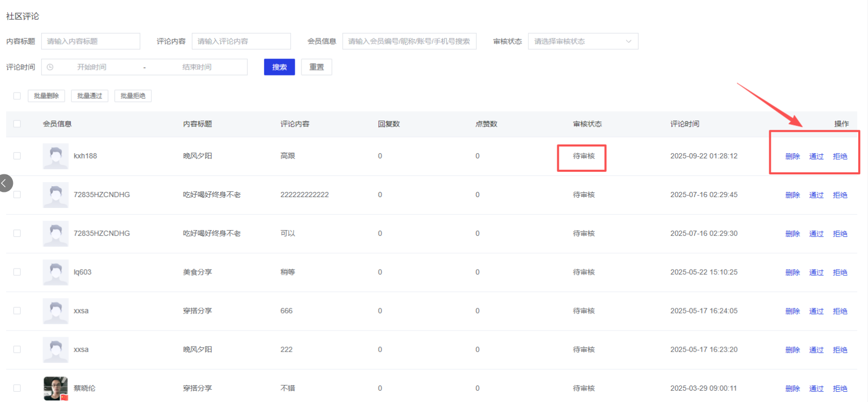Click 批量拒绝 bulk reject button
Viewport: 868px width, 402px height.
(133, 96)
